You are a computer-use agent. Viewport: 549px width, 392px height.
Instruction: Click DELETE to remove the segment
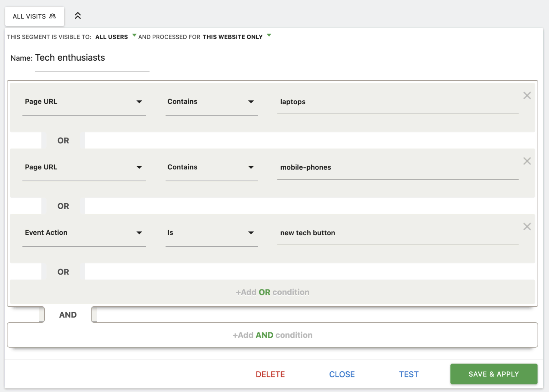pos(270,374)
